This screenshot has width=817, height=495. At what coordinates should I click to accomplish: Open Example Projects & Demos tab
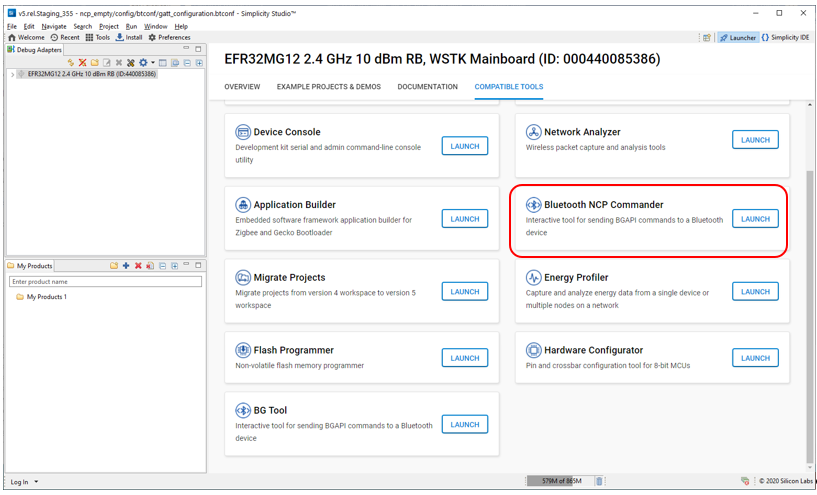click(329, 86)
